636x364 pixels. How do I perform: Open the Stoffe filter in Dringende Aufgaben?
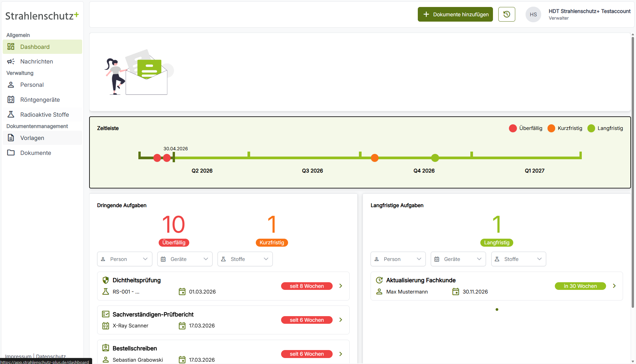click(x=245, y=259)
